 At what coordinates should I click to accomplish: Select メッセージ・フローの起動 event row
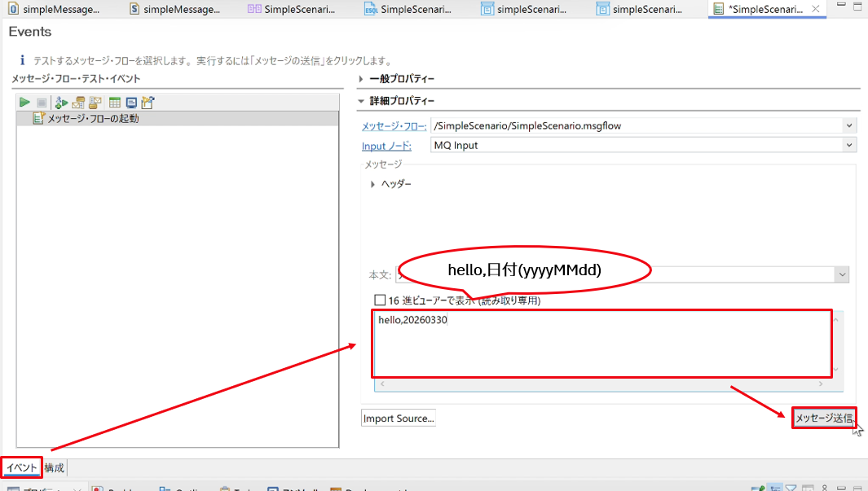[x=177, y=118]
